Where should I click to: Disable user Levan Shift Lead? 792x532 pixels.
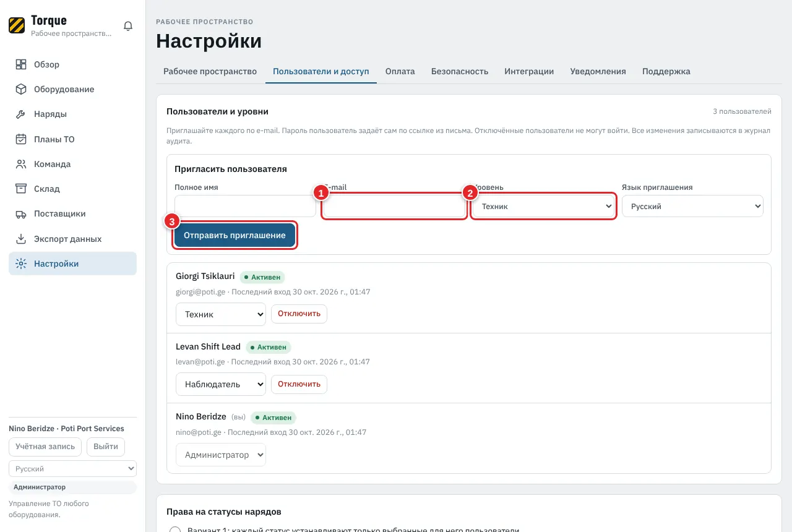[299, 384]
